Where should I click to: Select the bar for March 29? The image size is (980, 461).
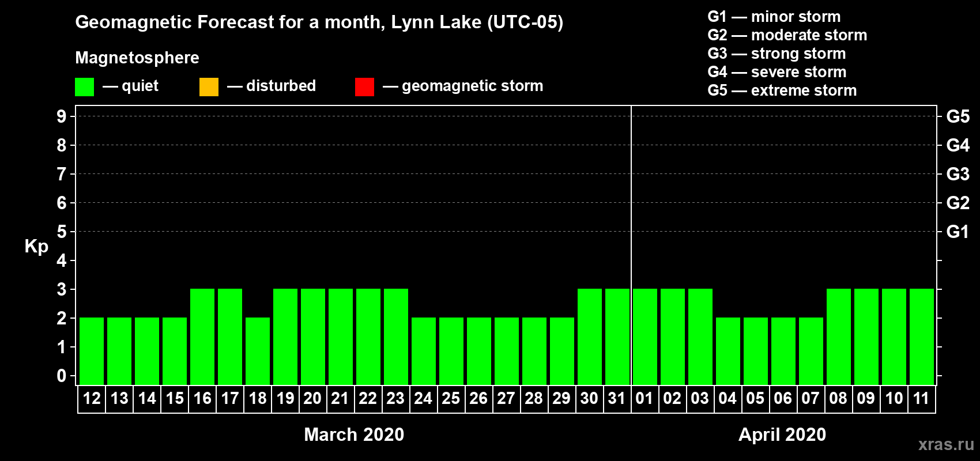[562, 351]
